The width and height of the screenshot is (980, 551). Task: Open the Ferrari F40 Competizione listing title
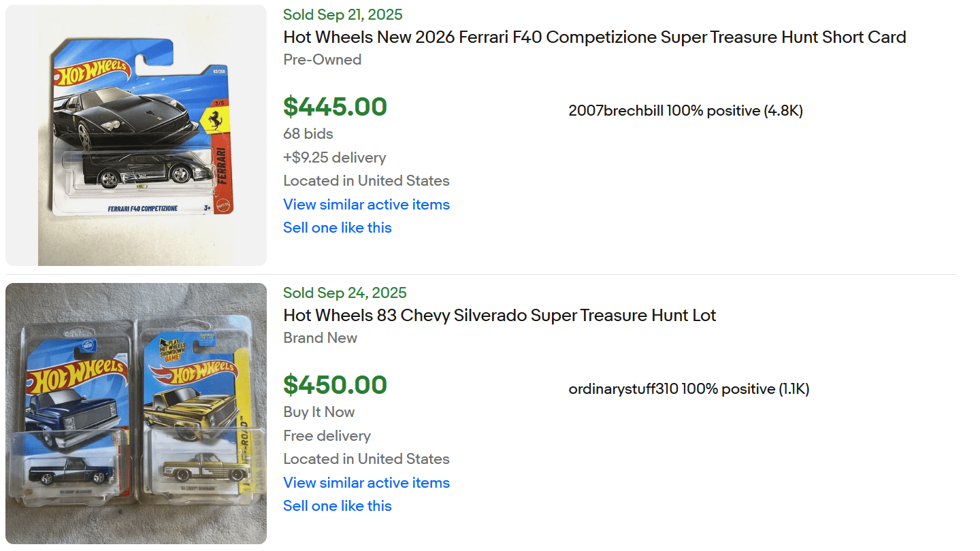click(x=594, y=37)
